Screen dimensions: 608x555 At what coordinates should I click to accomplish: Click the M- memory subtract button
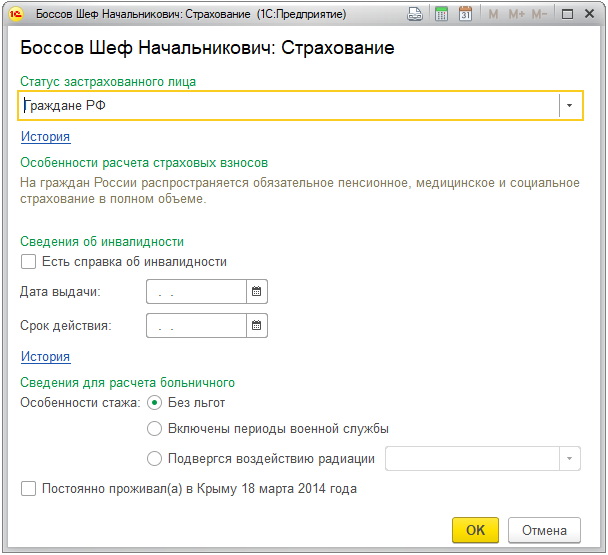coord(539,14)
